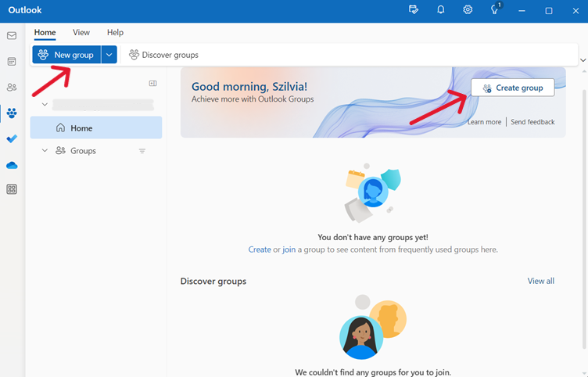Screen dimensions: 588x377
Task: Open My Day calendar-check icon
Action: 414,9
